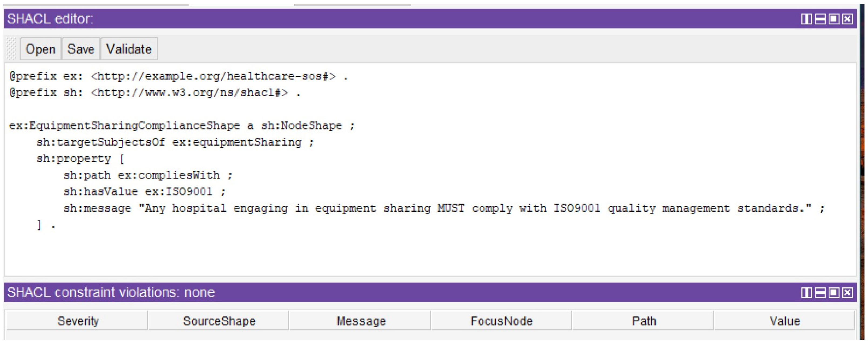Click the Message column header
Image resolution: width=868 pixels, height=344 pixels.
coord(361,321)
